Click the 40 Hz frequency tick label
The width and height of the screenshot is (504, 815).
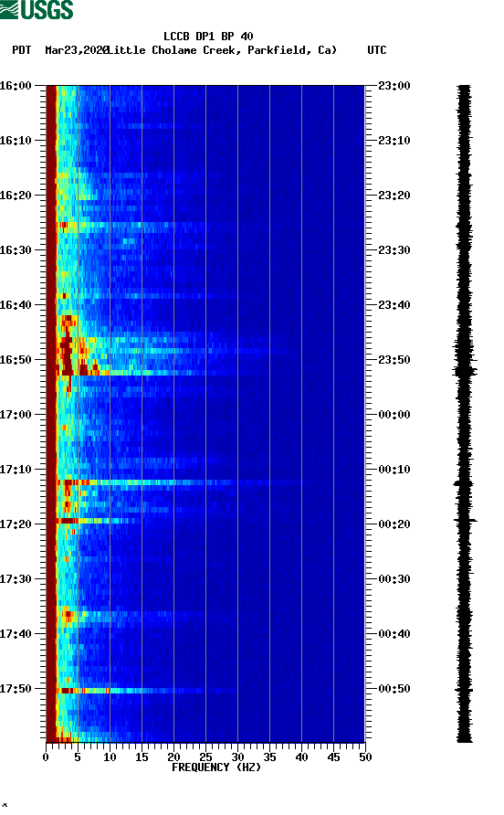click(x=301, y=757)
